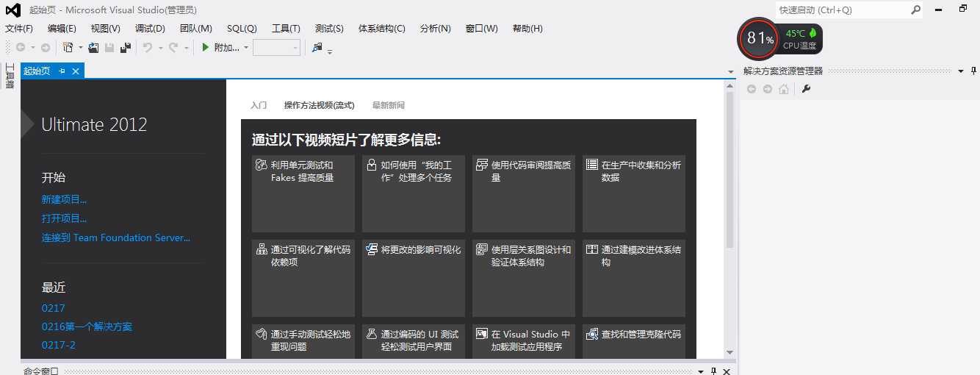The height and width of the screenshot is (375, 980).
Task: Click 连接到 Team Foundation Server link
Action: 116,238
